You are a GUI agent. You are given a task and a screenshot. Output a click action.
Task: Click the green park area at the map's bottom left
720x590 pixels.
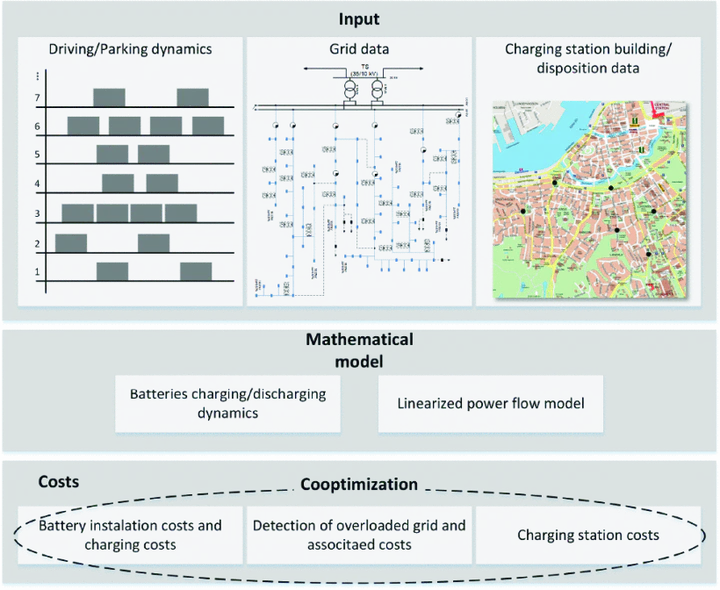click(x=515, y=275)
